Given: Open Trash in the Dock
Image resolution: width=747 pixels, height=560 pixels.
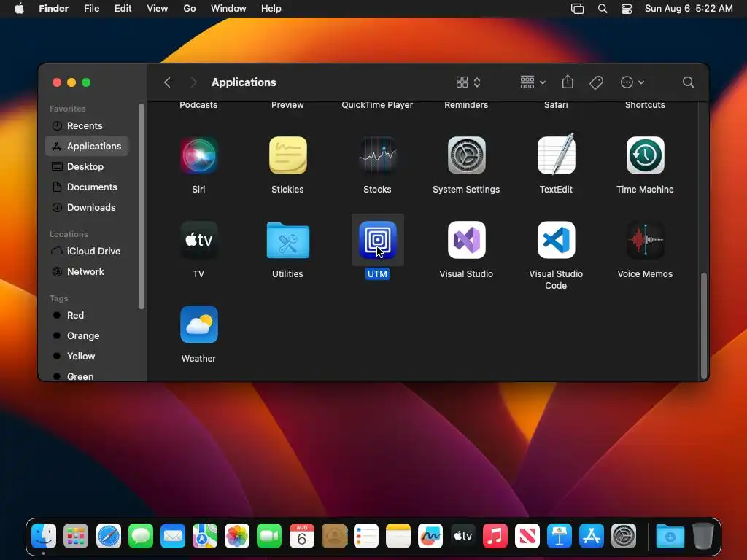Looking at the screenshot, I should point(703,536).
